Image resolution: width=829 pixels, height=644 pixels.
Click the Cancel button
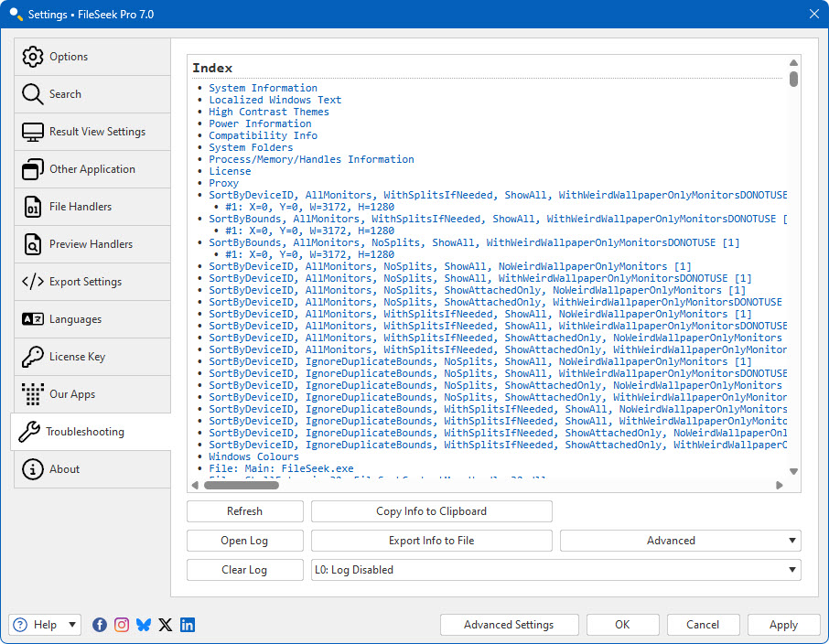click(x=703, y=625)
